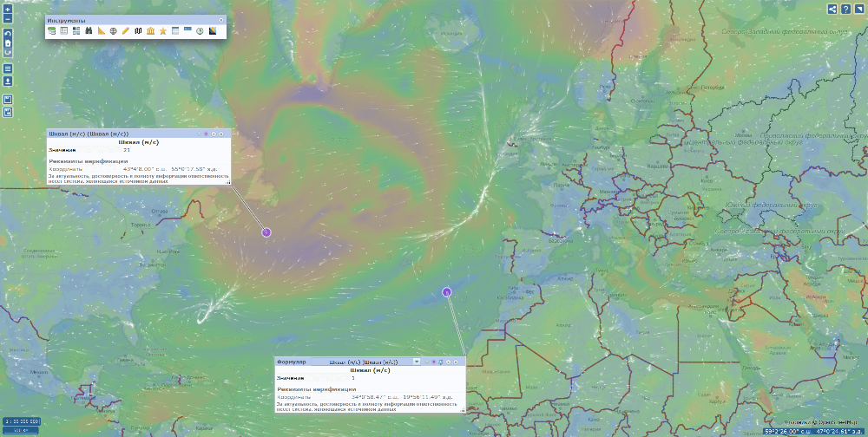Open help question mark button
This screenshot has height=437, width=868.
(846, 9)
